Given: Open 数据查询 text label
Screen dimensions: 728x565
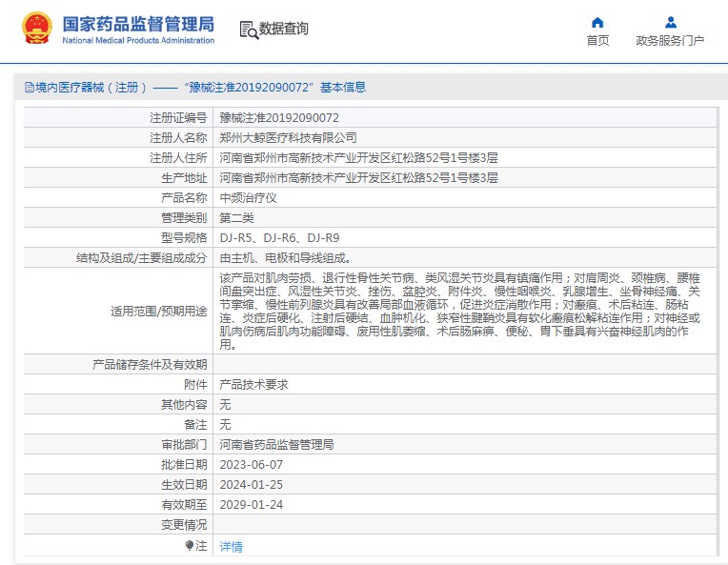Looking at the screenshot, I should pos(284,30).
